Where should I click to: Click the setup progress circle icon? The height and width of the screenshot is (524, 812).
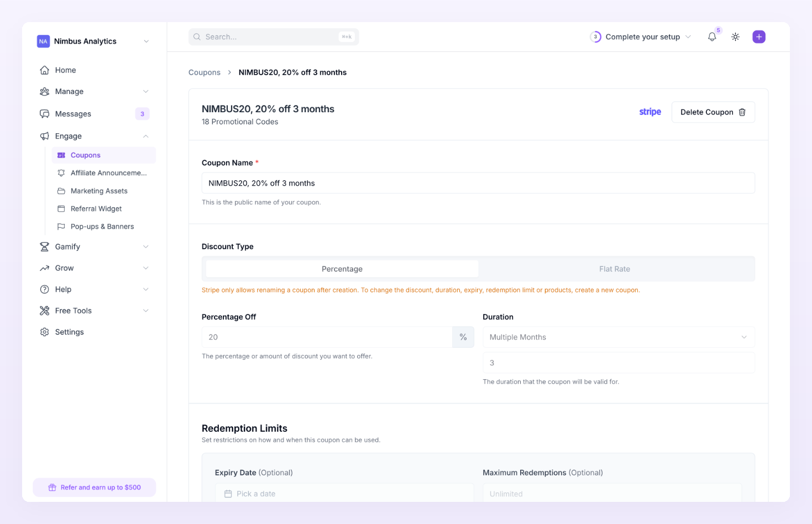[x=595, y=37]
